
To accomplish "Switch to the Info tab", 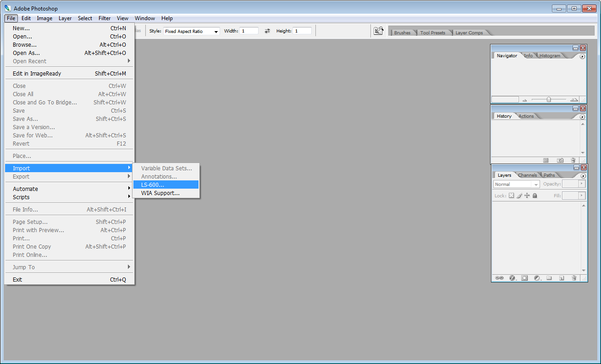I will 529,56.
